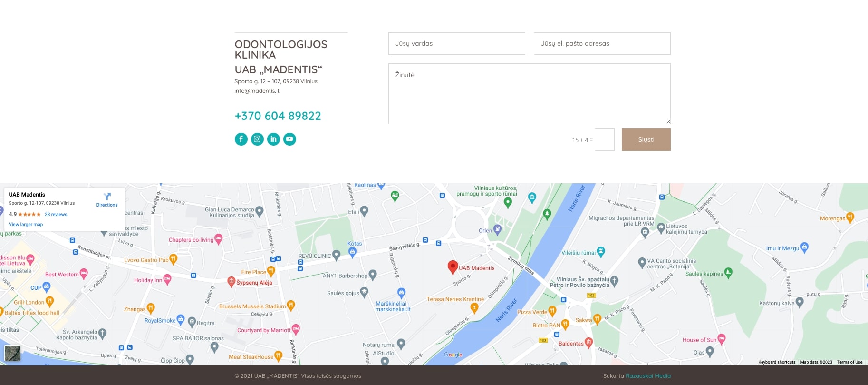Click the Meat SteakHouse marker
The image size is (868, 385).
click(x=278, y=356)
